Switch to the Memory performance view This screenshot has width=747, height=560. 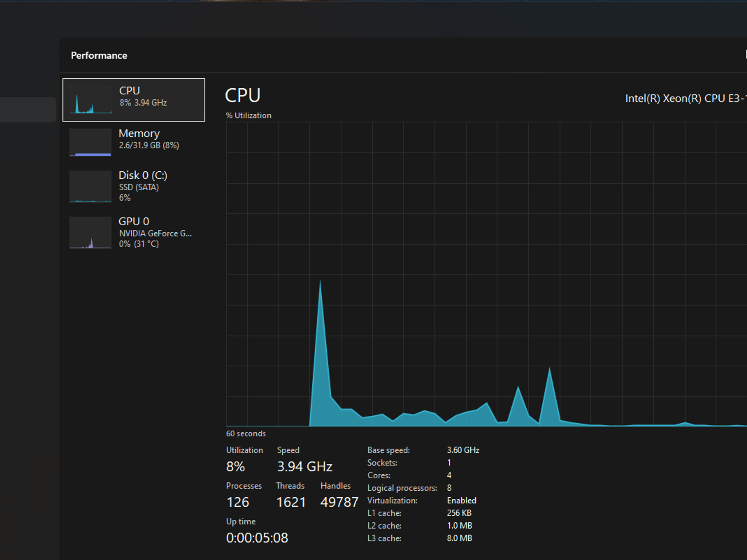(x=134, y=142)
